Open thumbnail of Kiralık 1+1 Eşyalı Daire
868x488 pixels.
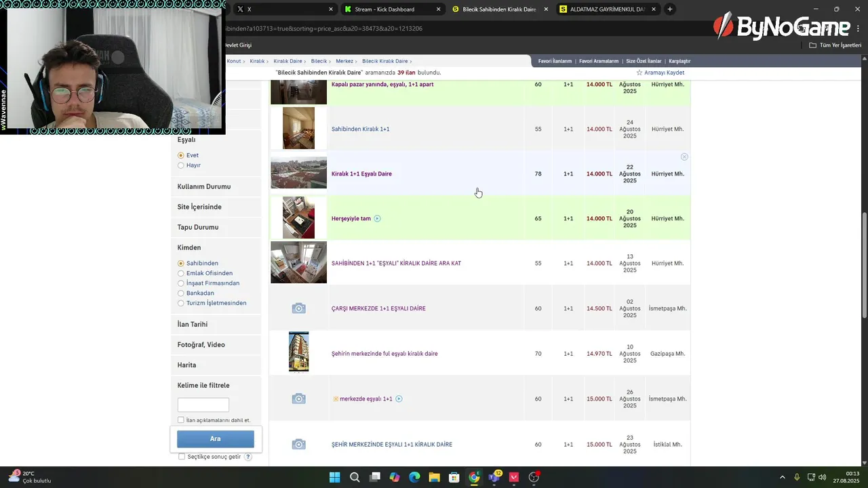[x=298, y=174]
